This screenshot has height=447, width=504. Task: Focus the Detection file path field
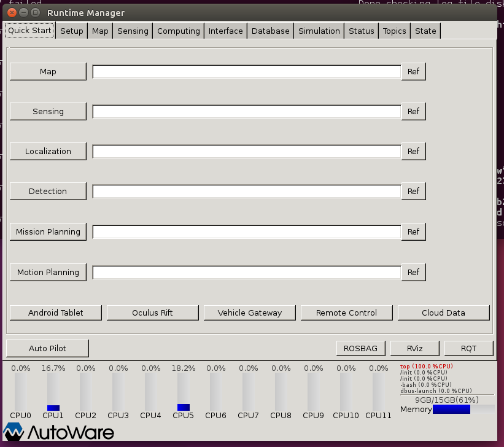click(x=247, y=191)
